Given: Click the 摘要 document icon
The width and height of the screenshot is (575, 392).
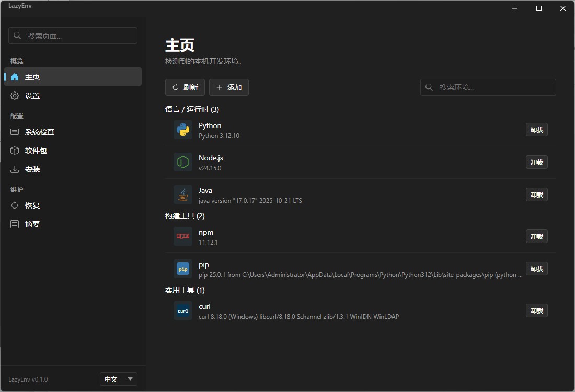Looking at the screenshot, I should click(x=15, y=224).
